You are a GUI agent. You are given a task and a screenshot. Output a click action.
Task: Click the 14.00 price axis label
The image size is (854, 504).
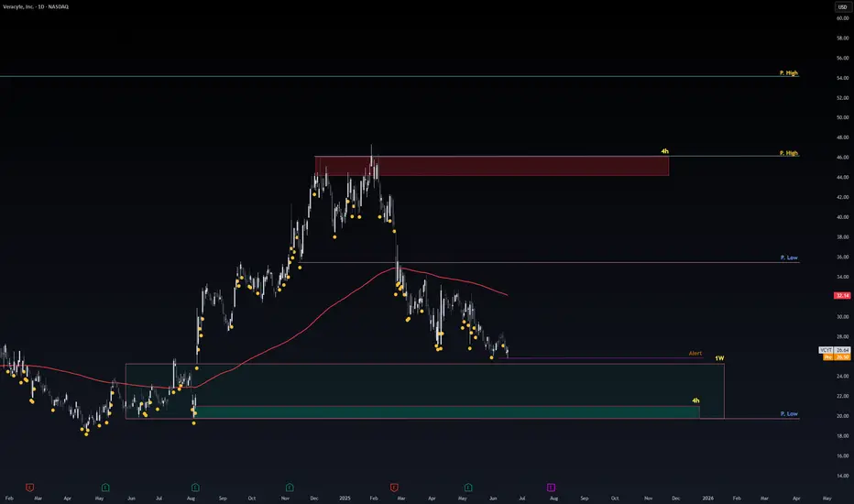[843, 476]
